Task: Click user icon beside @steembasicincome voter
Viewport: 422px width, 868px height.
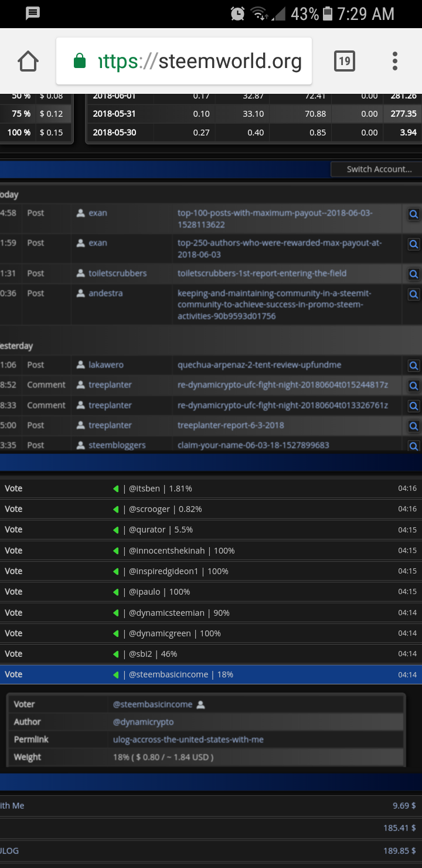Action: pyautogui.click(x=201, y=704)
